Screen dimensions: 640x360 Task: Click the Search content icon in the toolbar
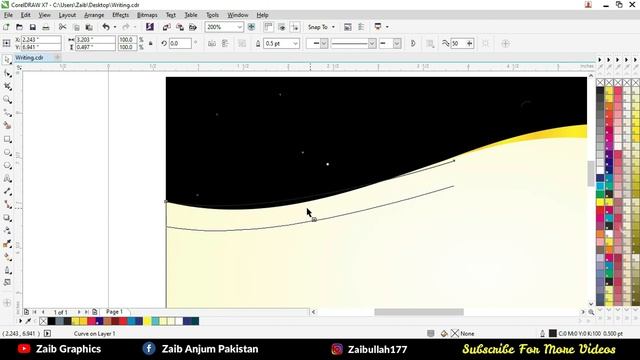(150, 27)
